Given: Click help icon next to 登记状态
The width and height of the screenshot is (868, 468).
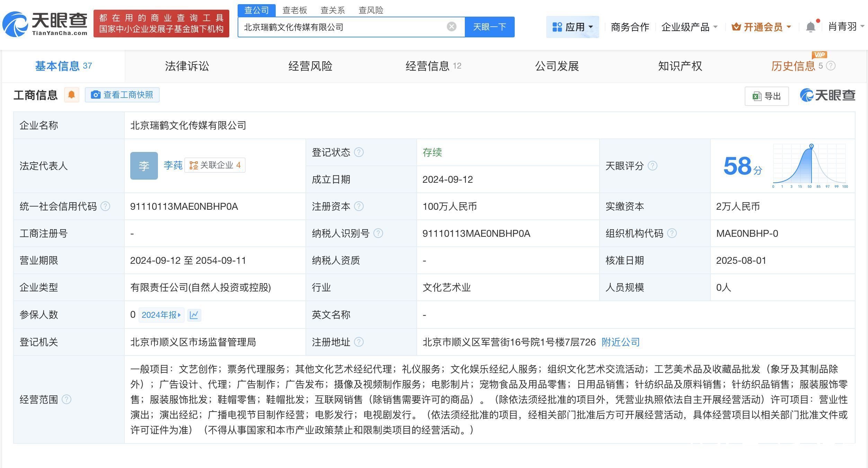Looking at the screenshot, I should pos(359,152).
